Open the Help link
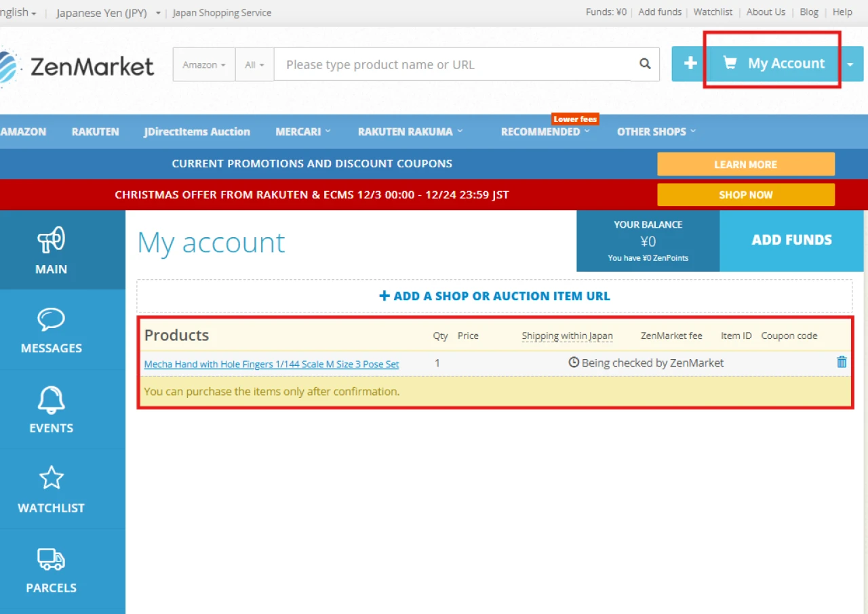Image resolution: width=868 pixels, height=614 pixels. point(842,12)
